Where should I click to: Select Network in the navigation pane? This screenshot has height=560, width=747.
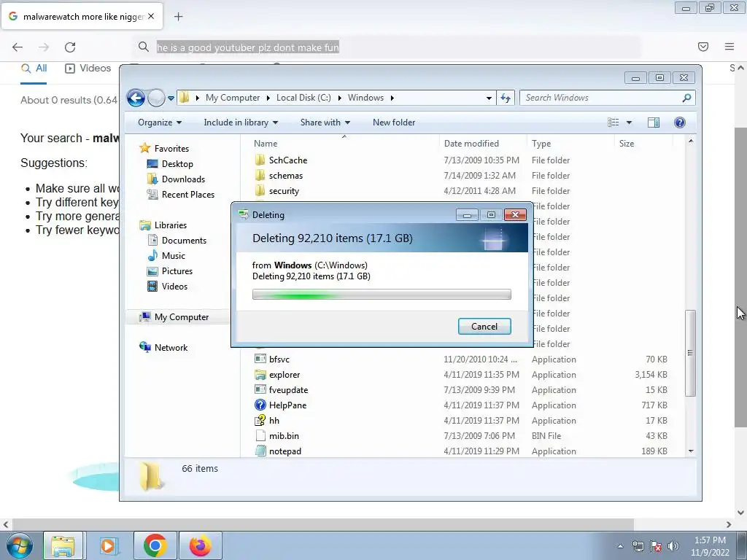point(163,348)
